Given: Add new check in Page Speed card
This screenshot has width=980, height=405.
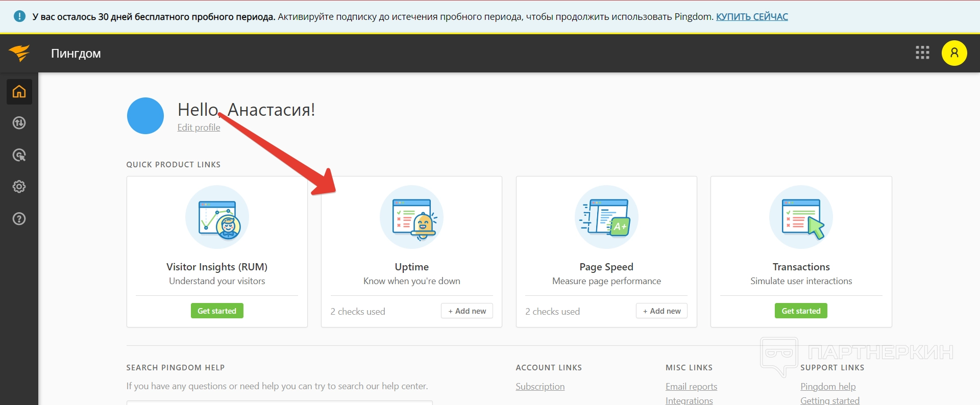Looking at the screenshot, I should tap(661, 311).
